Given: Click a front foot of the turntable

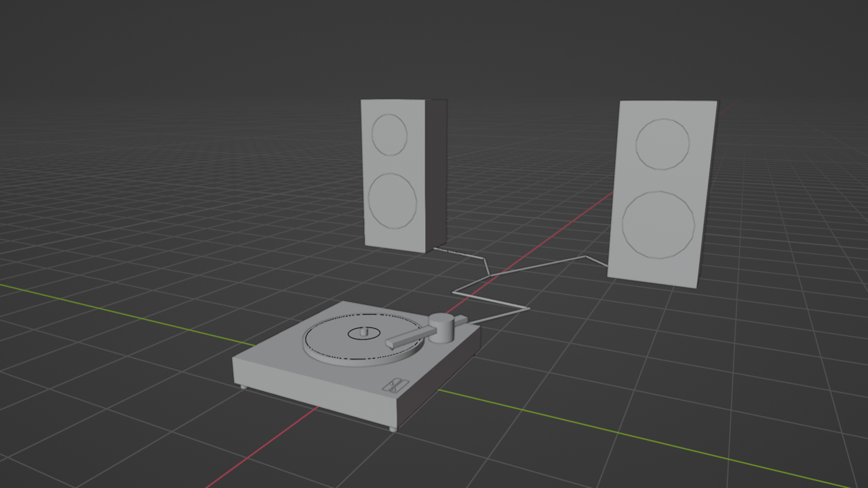Looking at the screenshot, I should point(392,429).
